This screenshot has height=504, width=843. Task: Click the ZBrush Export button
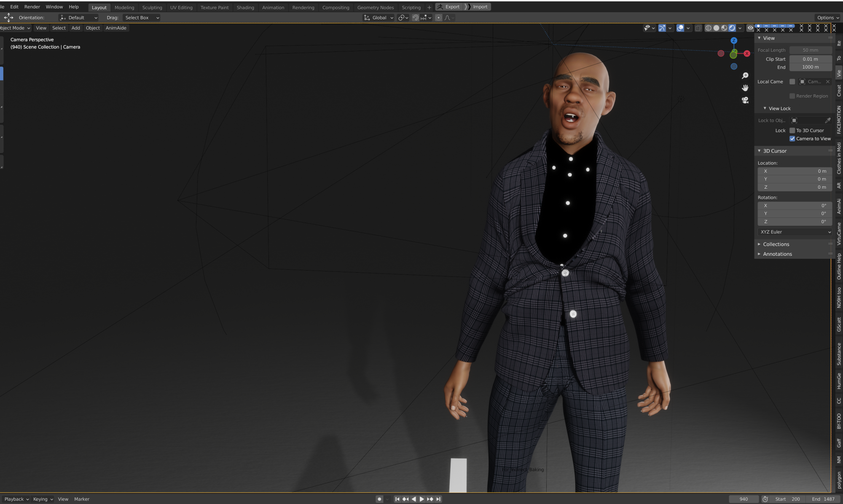[x=448, y=7]
